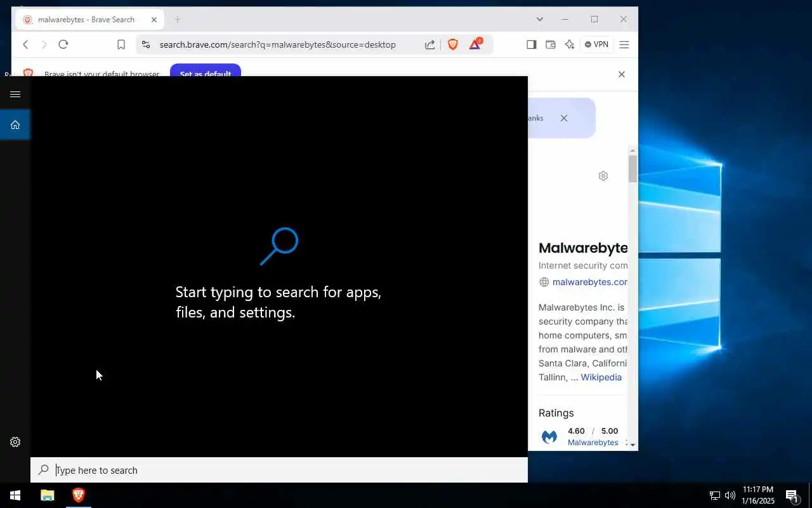
Task: View site information icon in address bar
Action: (146, 44)
